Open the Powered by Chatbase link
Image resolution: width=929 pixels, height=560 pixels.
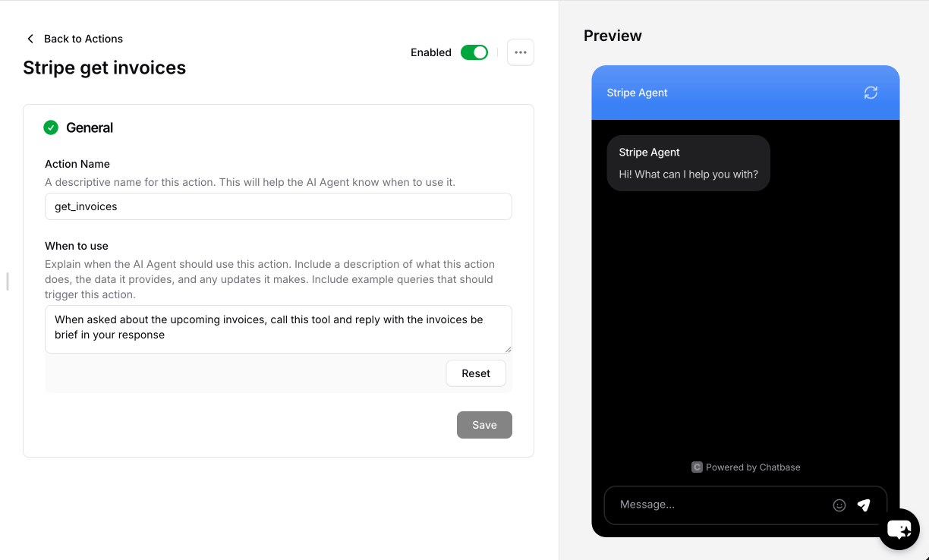click(x=746, y=467)
